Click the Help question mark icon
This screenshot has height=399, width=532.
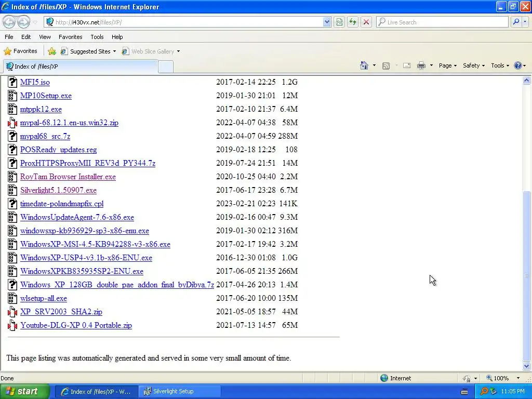pos(518,65)
